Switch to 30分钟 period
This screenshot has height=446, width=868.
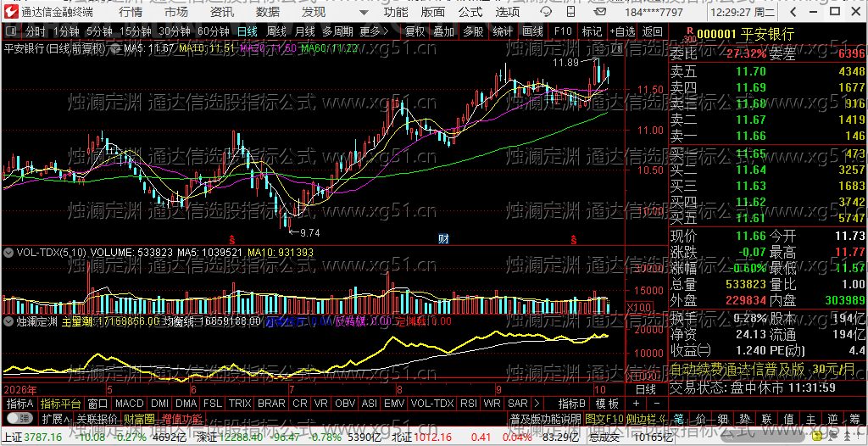tap(175, 31)
